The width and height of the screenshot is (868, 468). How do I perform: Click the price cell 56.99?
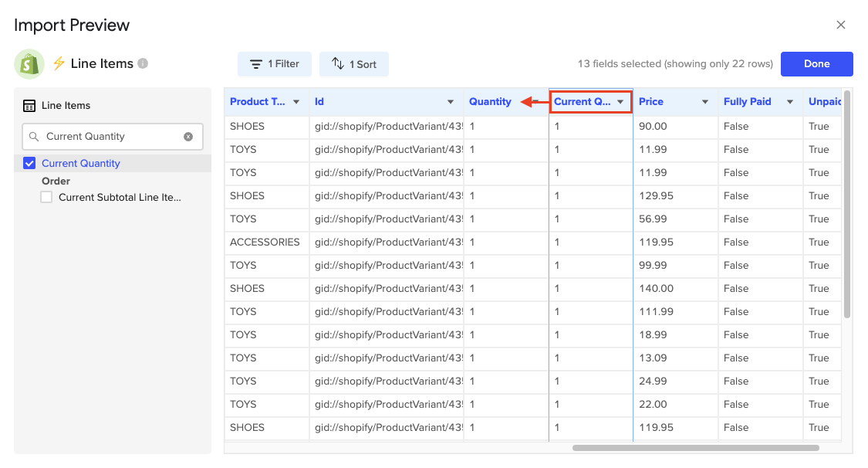click(x=675, y=219)
